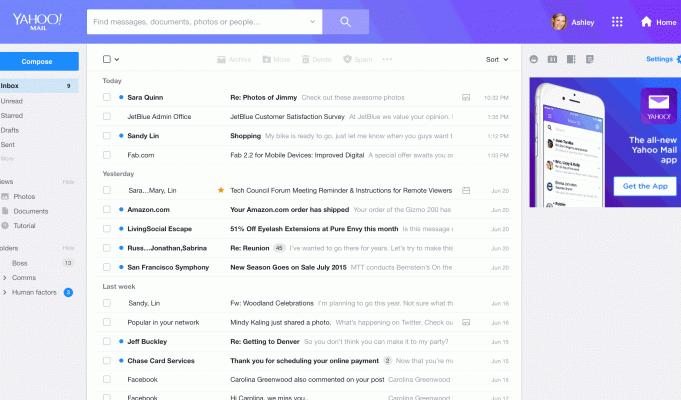Viewport: 681px width, 400px height.
Task: Click calendar icon on Tech Council email
Action: (x=466, y=190)
